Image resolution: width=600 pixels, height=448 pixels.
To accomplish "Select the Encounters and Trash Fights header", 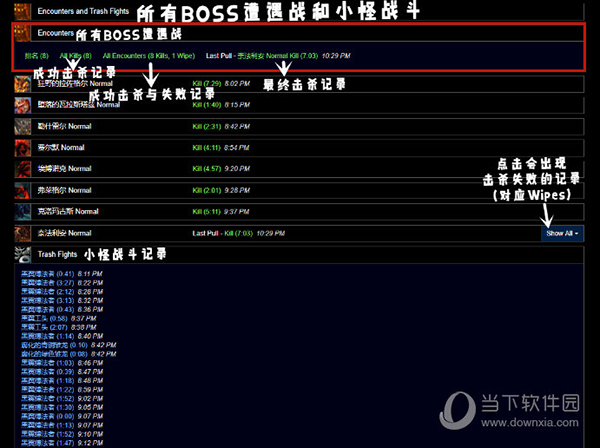I will (x=83, y=11).
